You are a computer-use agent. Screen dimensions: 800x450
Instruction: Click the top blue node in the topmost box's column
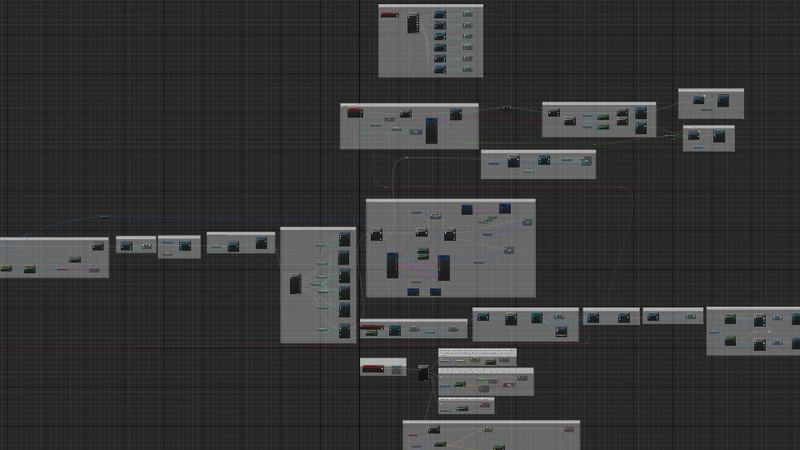coord(440,13)
